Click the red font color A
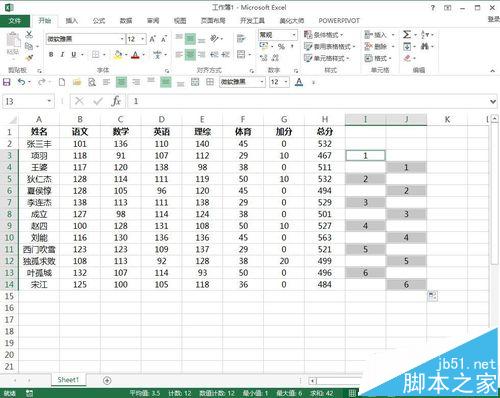Image resolution: width=500 pixels, height=398 pixels. pos(135,54)
